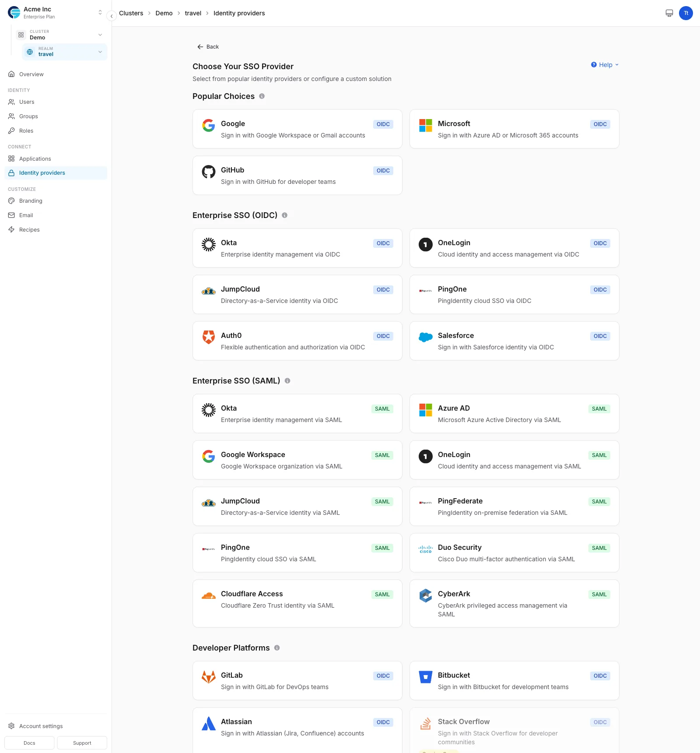Open Account settings
This screenshot has width=700, height=753.
click(56, 726)
